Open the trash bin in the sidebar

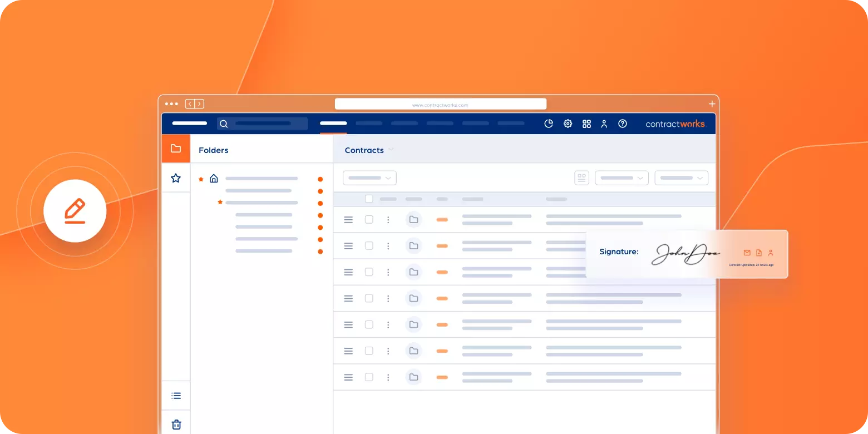click(176, 425)
